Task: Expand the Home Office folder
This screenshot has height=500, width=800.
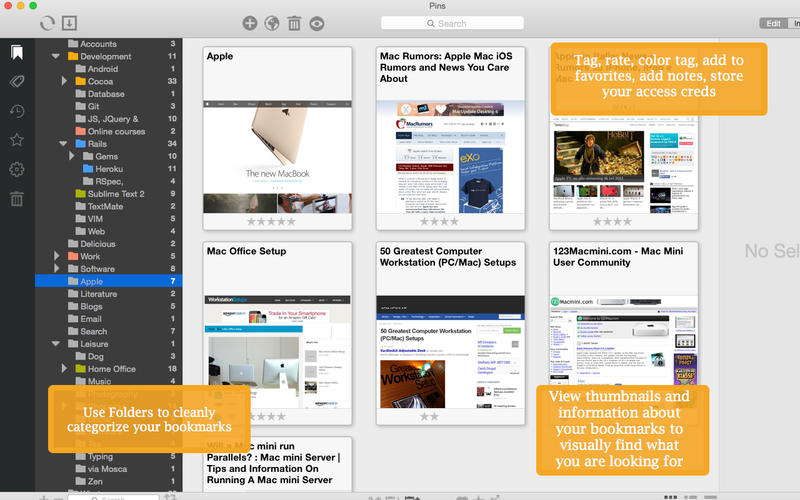Action: click(65, 369)
